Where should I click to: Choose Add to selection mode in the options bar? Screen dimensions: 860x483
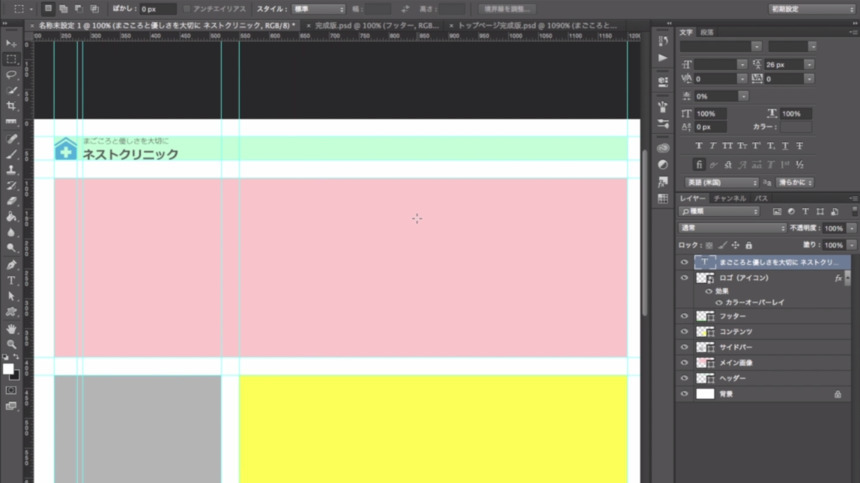click(x=64, y=9)
